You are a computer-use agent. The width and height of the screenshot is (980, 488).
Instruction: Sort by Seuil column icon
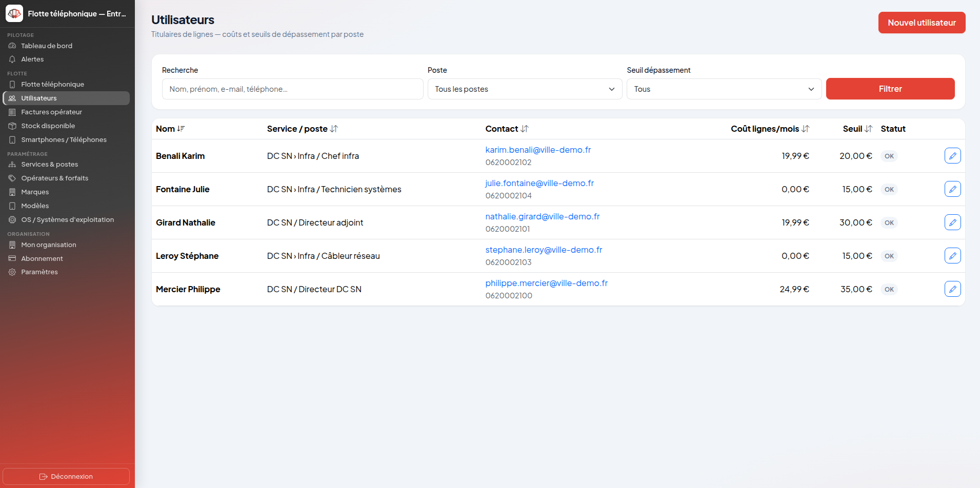pyautogui.click(x=868, y=129)
